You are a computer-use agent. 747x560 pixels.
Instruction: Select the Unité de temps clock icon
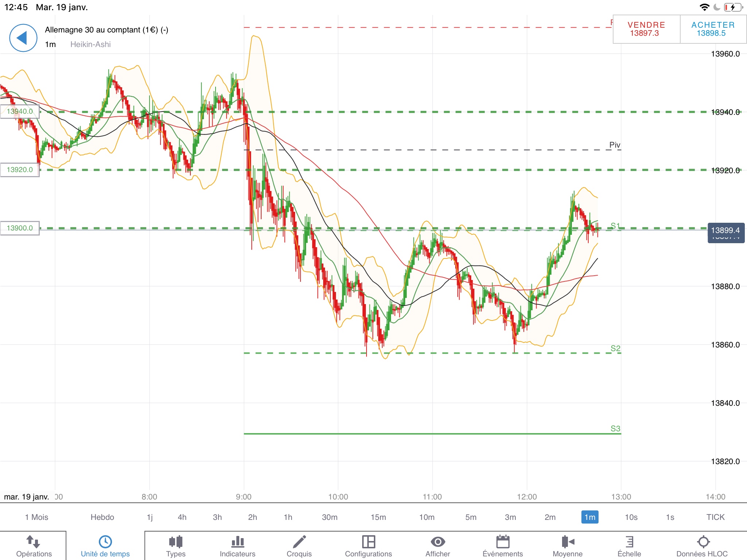tap(105, 542)
